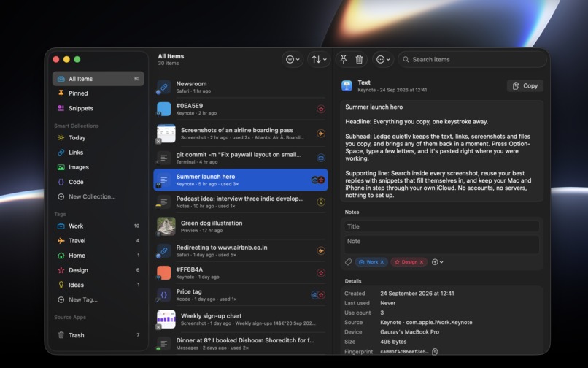Click the Keynote app icon in detail header
The height and width of the screenshot is (368, 588).
pos(347,85)
